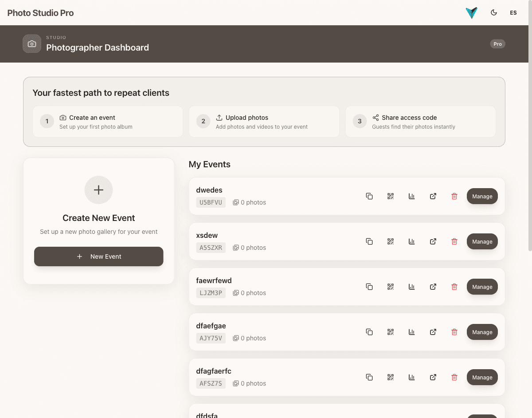Click the Photo Studio Pro title
The width and height of the screenshot is (532, 418).
40,13
